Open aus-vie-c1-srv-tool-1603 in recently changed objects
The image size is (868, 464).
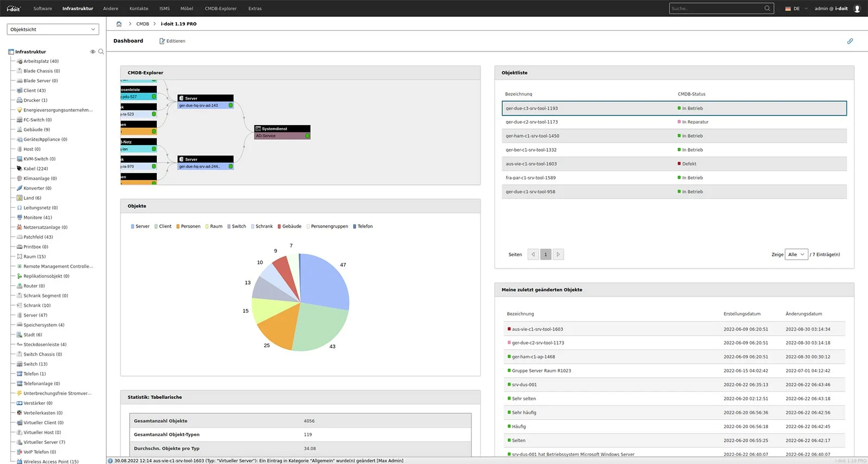coord(537,329)
